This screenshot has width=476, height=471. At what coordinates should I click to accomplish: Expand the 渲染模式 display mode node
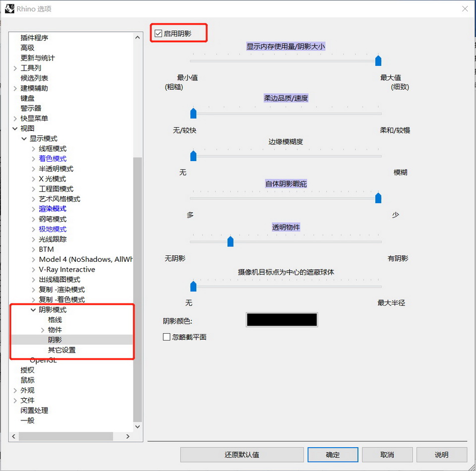(33, 209)
